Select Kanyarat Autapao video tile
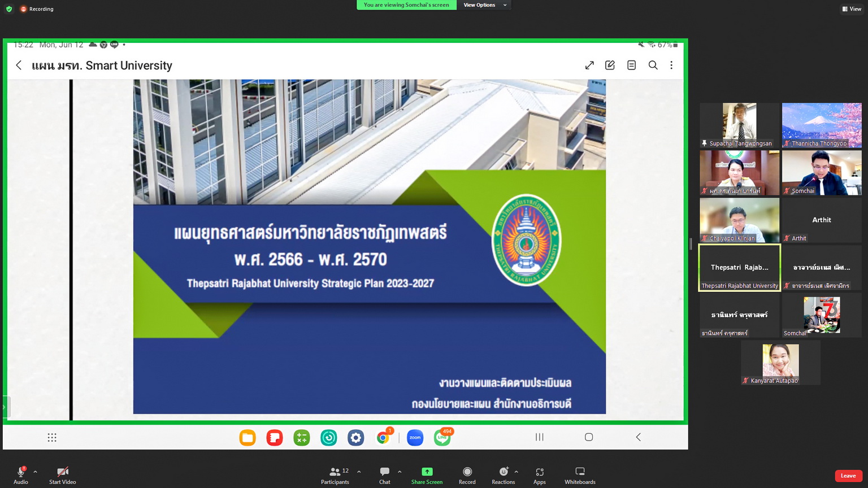 [x=780, y=362]
